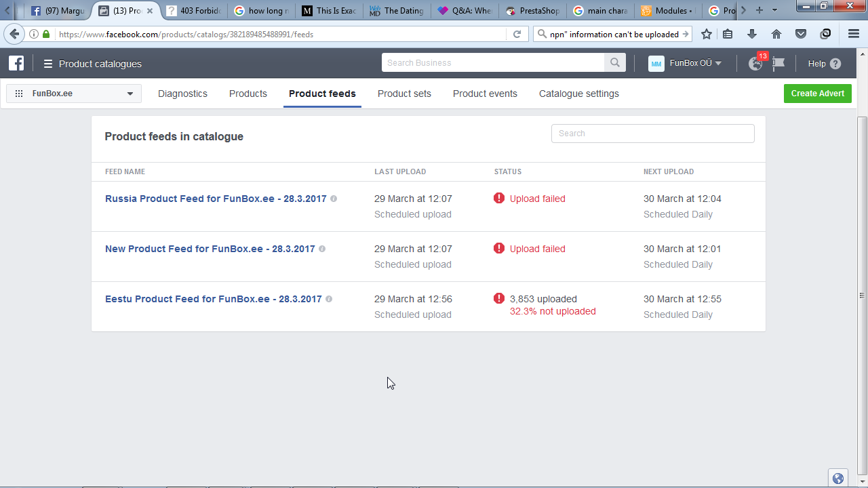Viewport: 868px width, 488px height.
Task: Switch to The Dating browser tab
Action: (x=397, y=11)
